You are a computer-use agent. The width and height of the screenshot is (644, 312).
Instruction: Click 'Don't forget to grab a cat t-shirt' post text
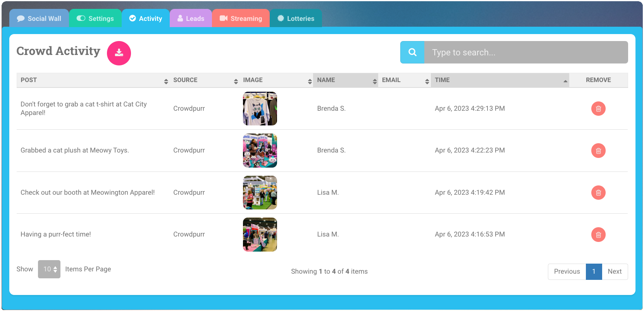84,108
